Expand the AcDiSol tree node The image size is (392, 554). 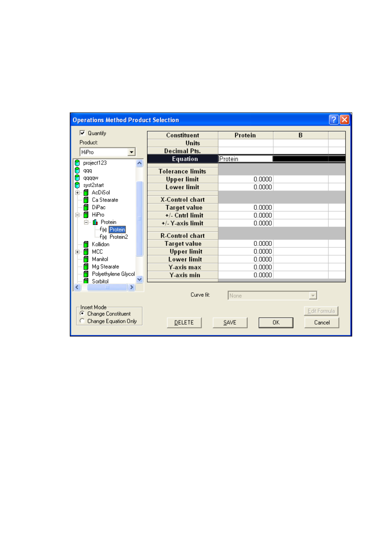[x=77, y=192]
